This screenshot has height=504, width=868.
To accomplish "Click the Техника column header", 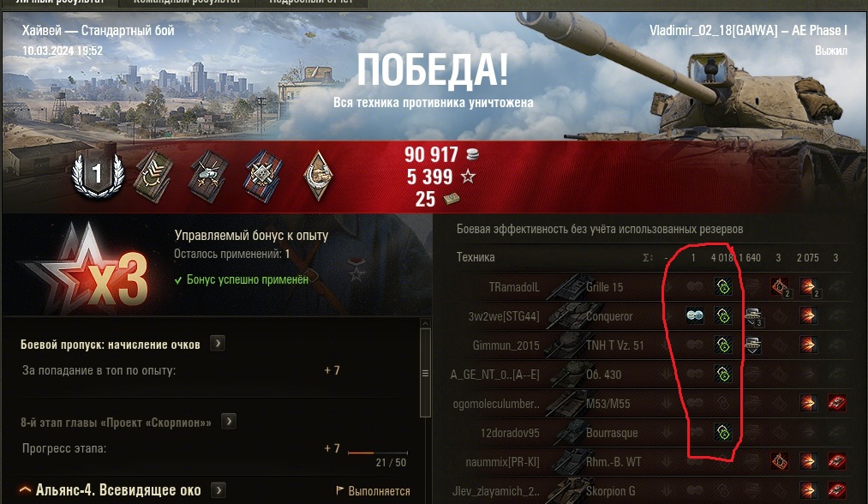I will (476, 257).
